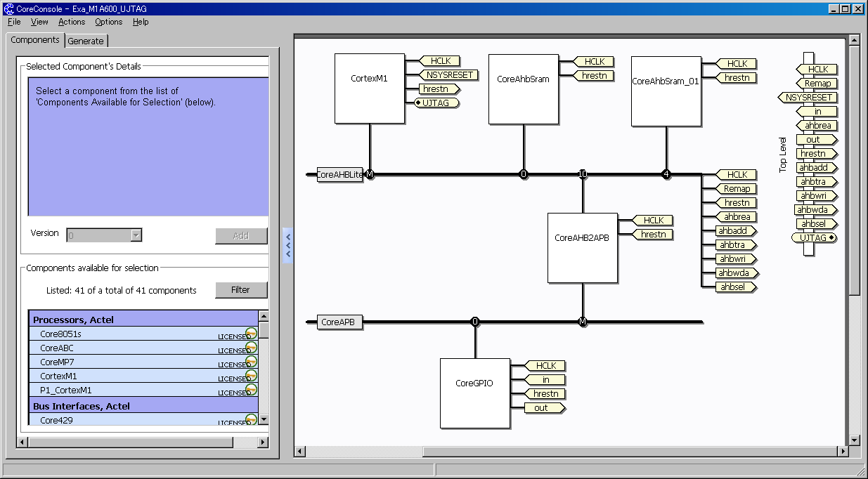Select CoreMP7 in the components list
868x479 pixels.
pos(57,362)
